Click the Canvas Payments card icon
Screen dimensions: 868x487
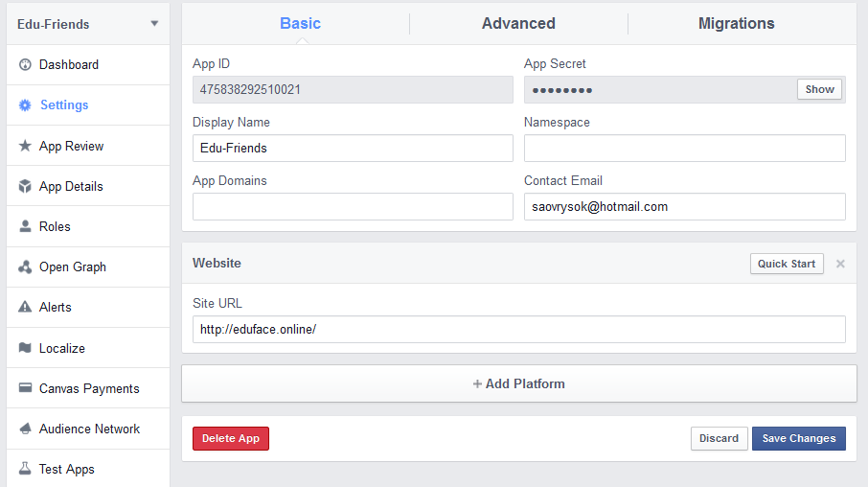coord(25,388)
